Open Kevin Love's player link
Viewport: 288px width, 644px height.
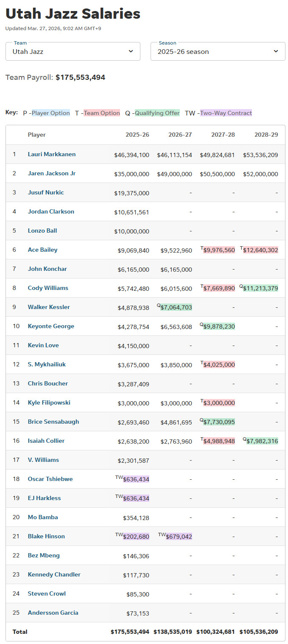(x=43, y=345)
